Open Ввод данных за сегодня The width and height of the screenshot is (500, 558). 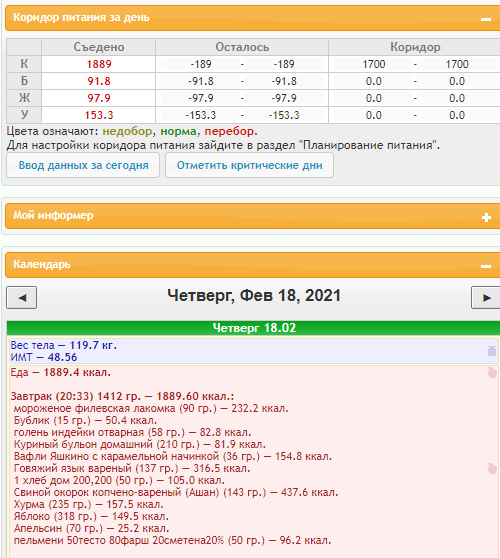click(x=83, y=165)
